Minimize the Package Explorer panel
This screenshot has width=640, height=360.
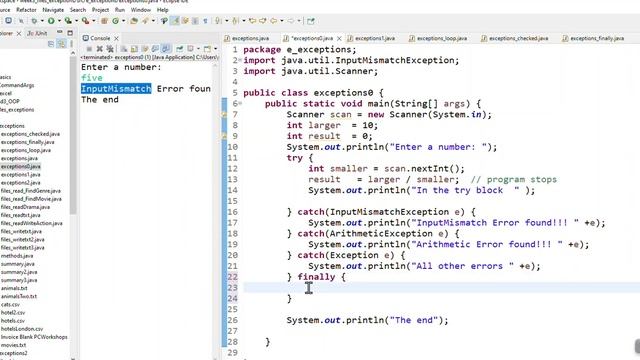60,32
